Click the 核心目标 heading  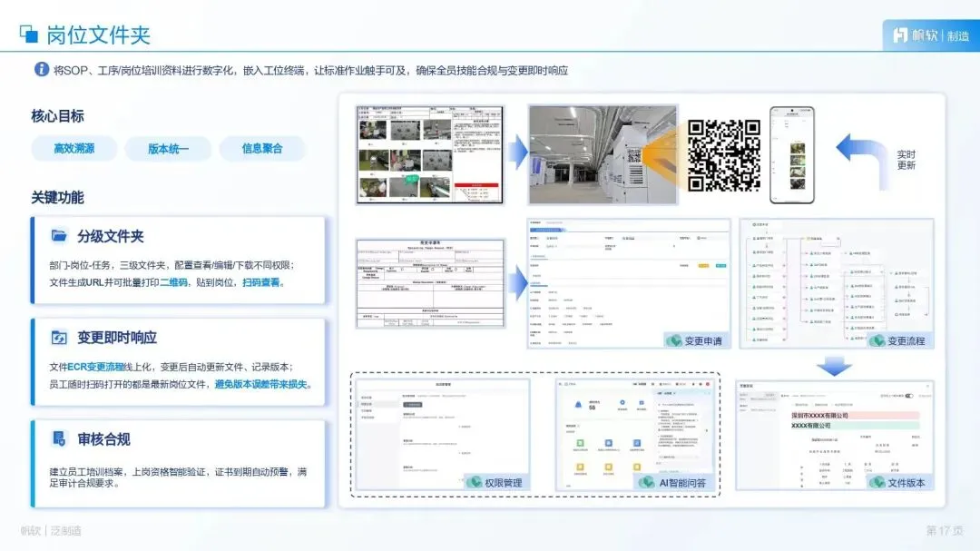click(x=57, y=115)
